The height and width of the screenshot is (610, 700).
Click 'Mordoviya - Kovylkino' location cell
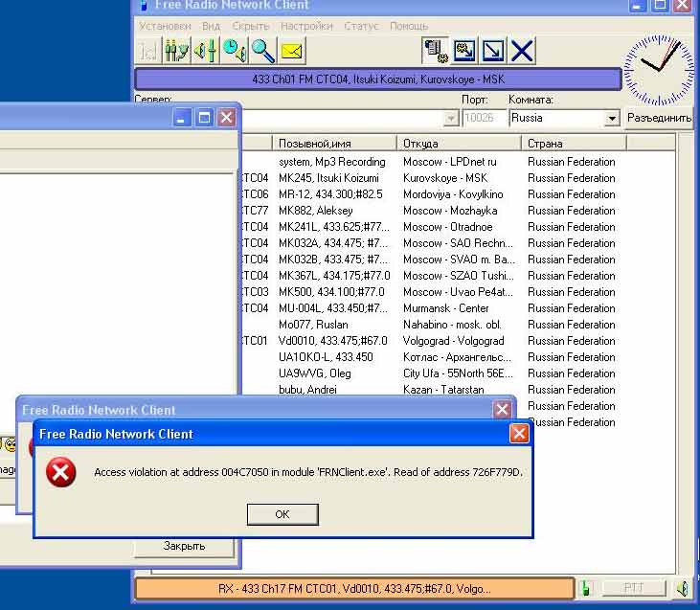click(x=453, y=194)
